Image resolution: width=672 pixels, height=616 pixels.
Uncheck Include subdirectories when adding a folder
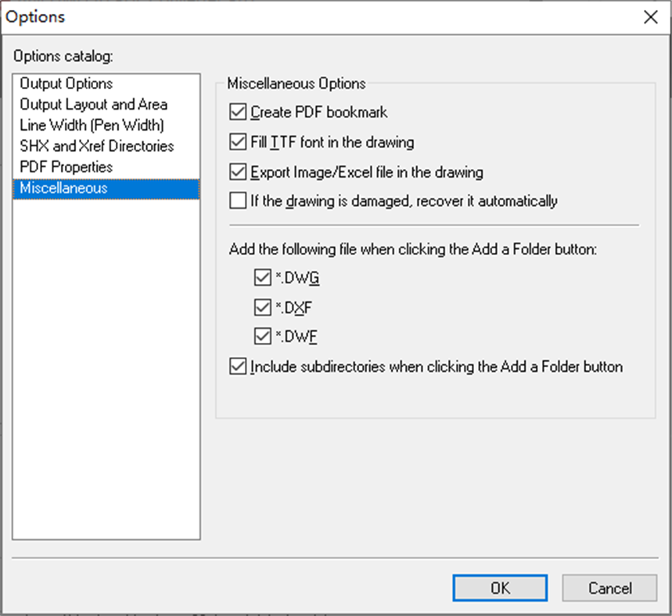click(x=238, y=366)
